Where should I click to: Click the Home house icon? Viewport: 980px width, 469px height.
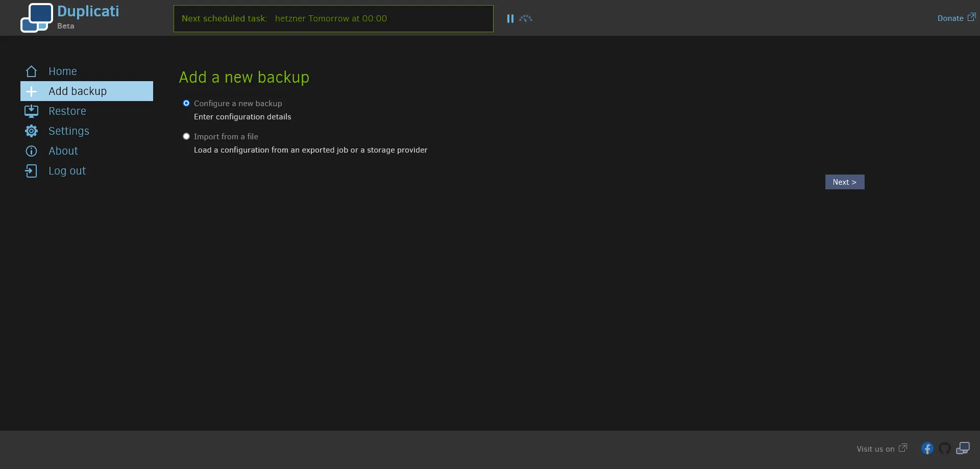click(31, 71)
